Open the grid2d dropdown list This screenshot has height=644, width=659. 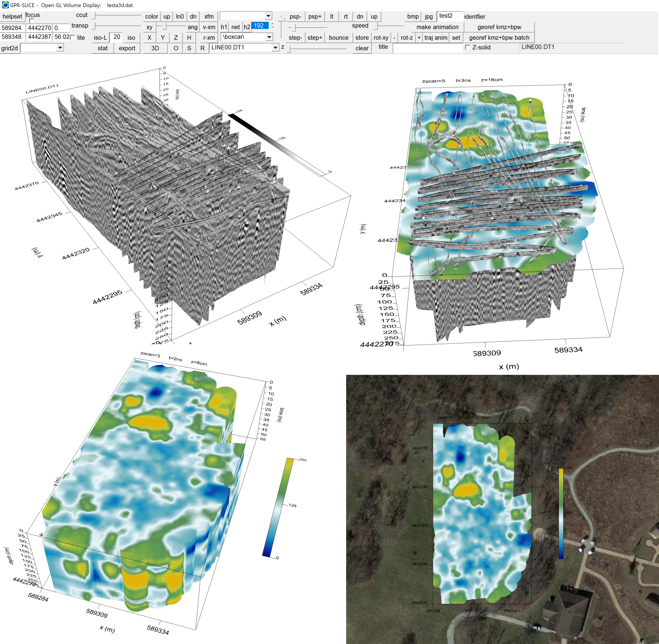point(60,48)
